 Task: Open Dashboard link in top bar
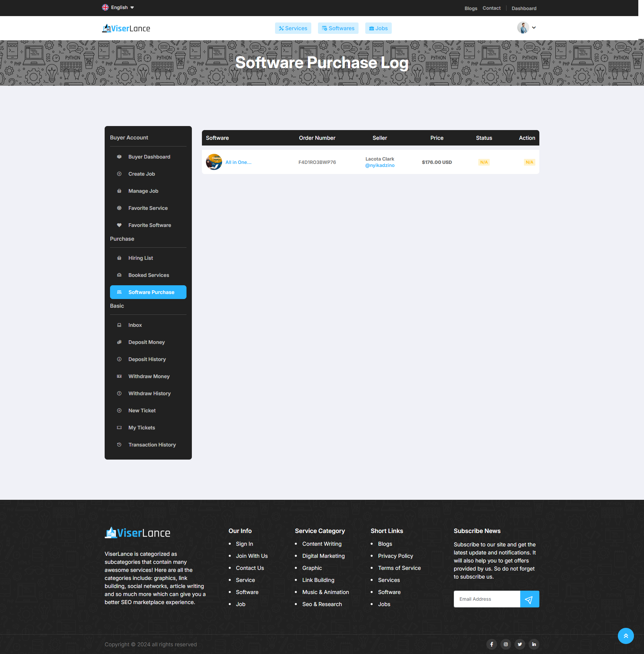524,8
